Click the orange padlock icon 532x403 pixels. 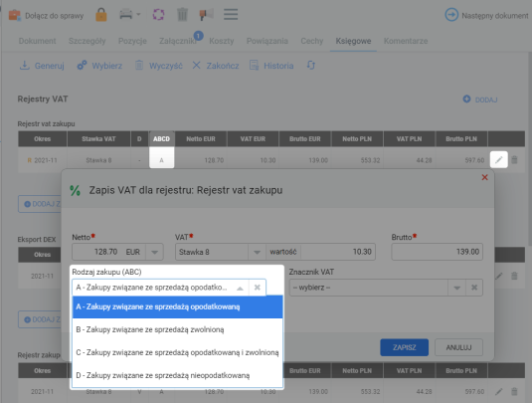click(101, 15)
